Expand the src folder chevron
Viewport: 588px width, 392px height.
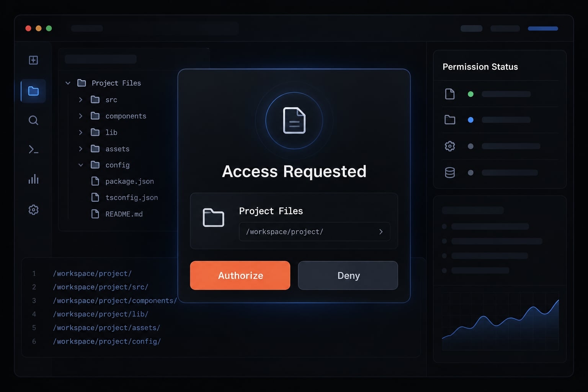coord(80,100)
